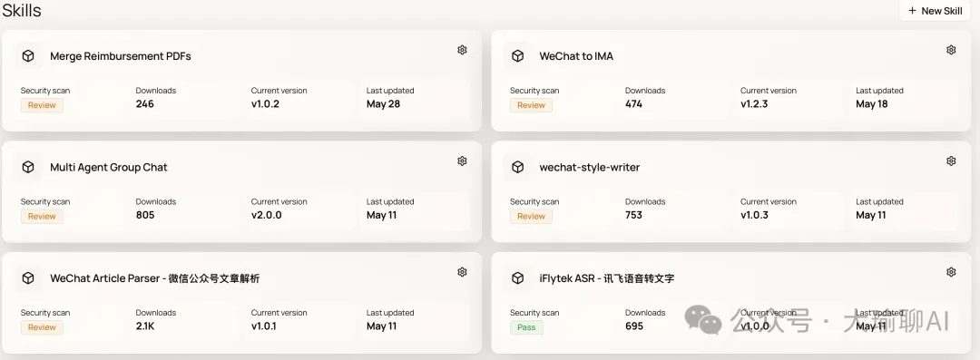This screenshot has height=360, width=980.
Task: Open settings gear for Multi Agent Group Chat
Action: pyautogui.click(x=462, y=161)
